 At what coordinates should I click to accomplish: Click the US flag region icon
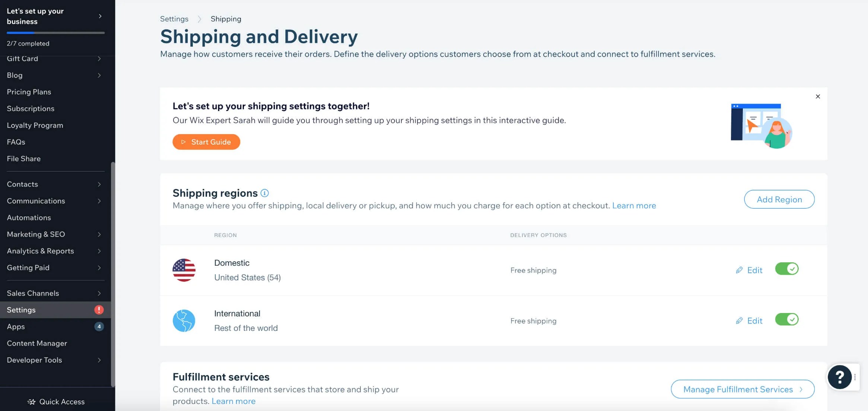[184, 270]
